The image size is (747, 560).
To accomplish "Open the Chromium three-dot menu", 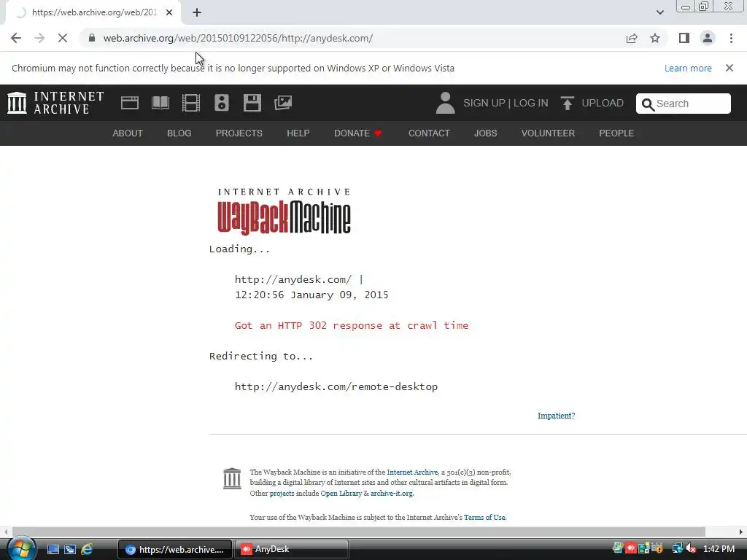I will coord(731,38).
